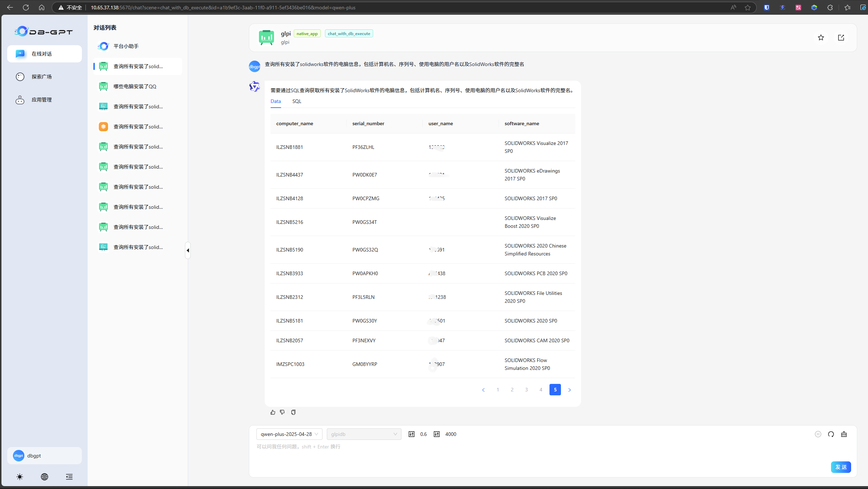Open 探索广场 in the sidebar
The height and width of the screenshot is (489, 868).
click(45, 77)
